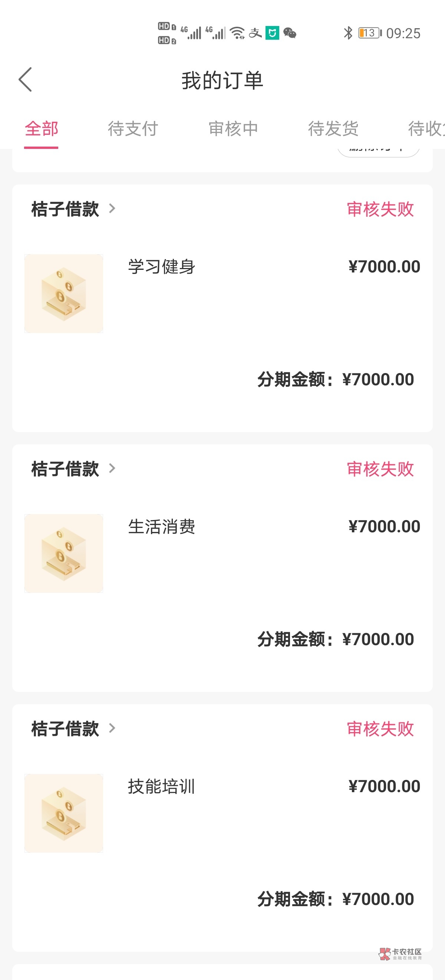Tap the WeChat status bar icon

tap(290, 33)
